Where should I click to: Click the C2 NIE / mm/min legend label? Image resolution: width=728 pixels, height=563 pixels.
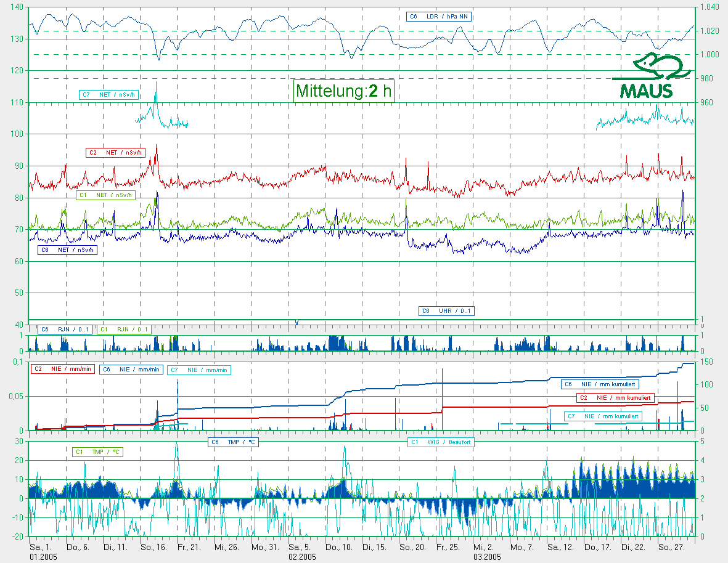point(62,369)
